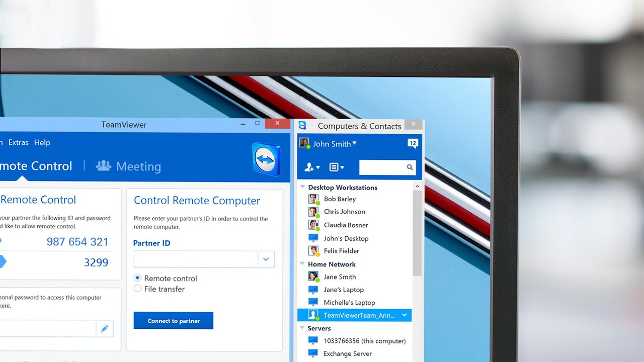
Task: Collapse the Home Network group
Action: [x=302, y=263]
